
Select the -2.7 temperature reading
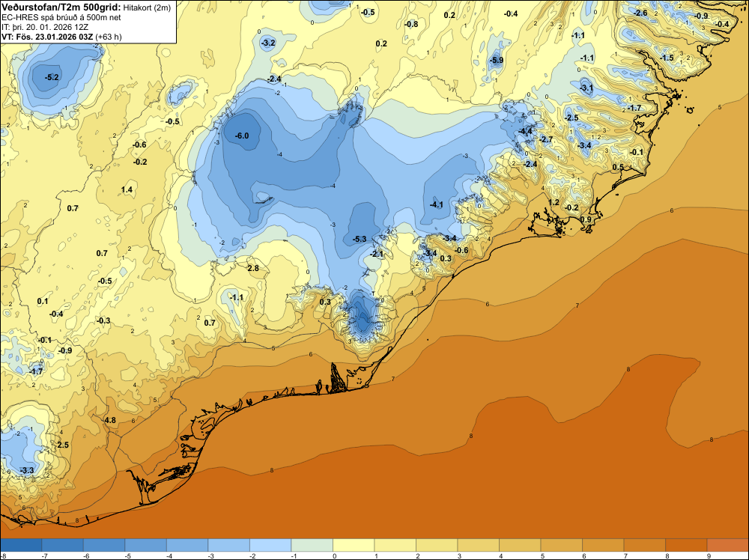point(546,139)
